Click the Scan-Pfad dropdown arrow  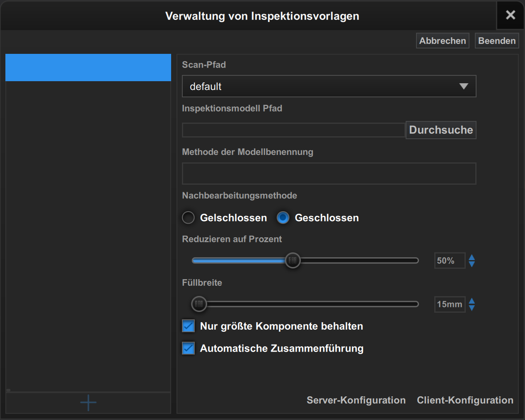coord(464,87)
